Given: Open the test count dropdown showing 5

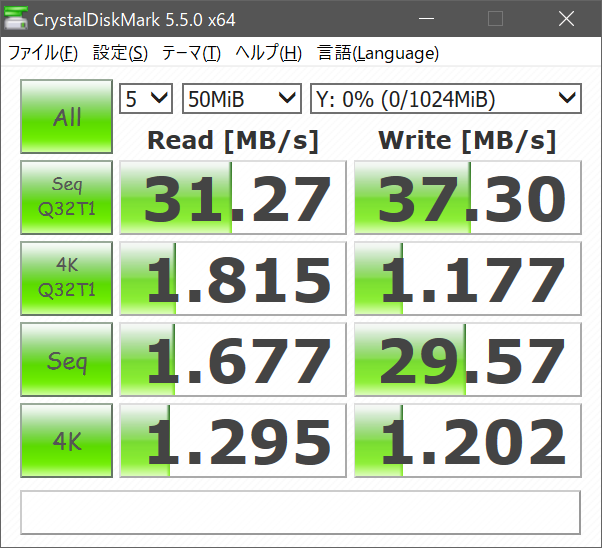Looking at the screenshot, I should point(146,98).
